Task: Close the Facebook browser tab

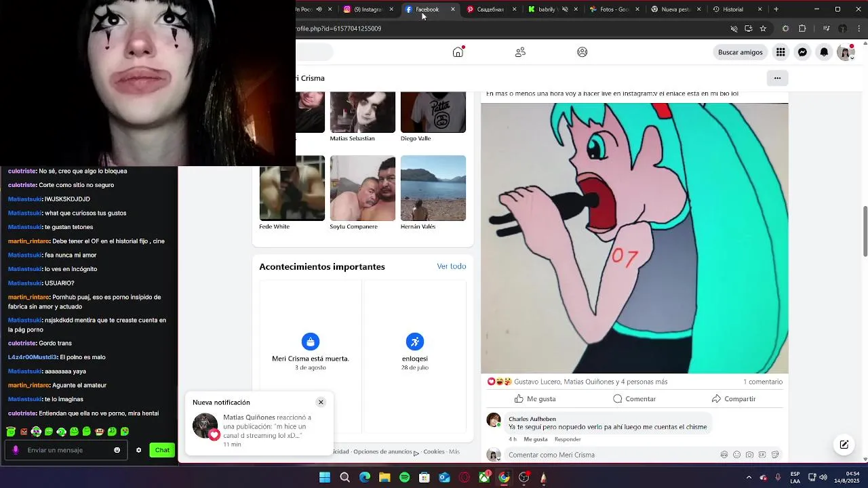Action: [x=453, y=9]
